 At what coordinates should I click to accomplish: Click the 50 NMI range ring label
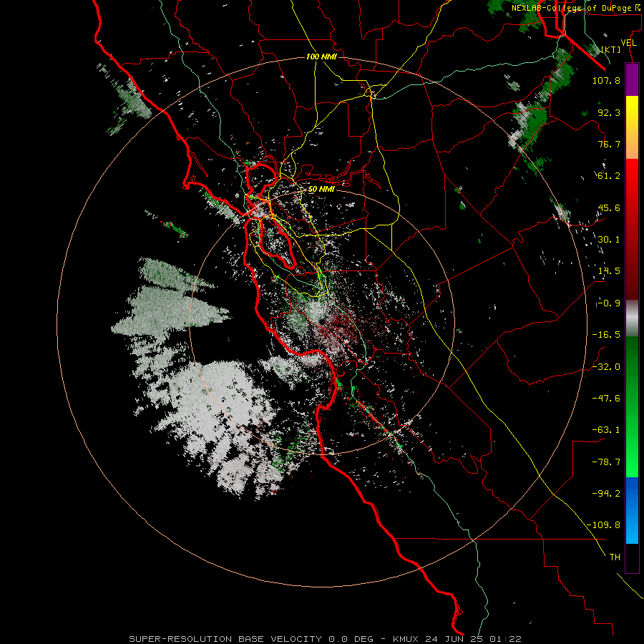[x=321, y=189]
